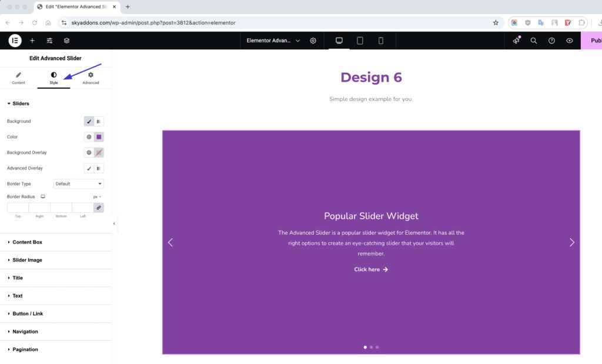The width and height of the screenshot is (602, 364).
Task: Switch to tablet preview mode
Action: pos(360,41)
